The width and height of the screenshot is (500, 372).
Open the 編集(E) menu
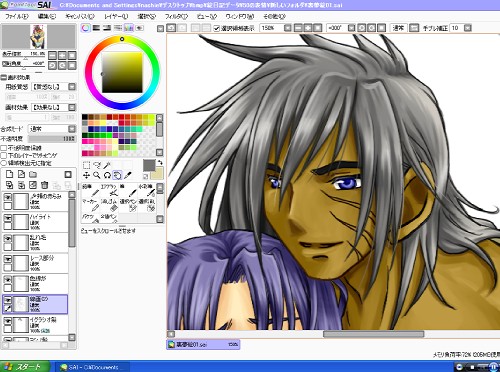[x=47, y=16]
